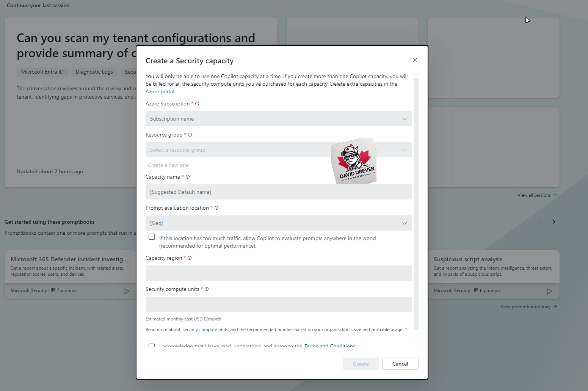Expand the Select a resource group dropdown
This screenshot has width=588, height=391.
click(279, 150)
